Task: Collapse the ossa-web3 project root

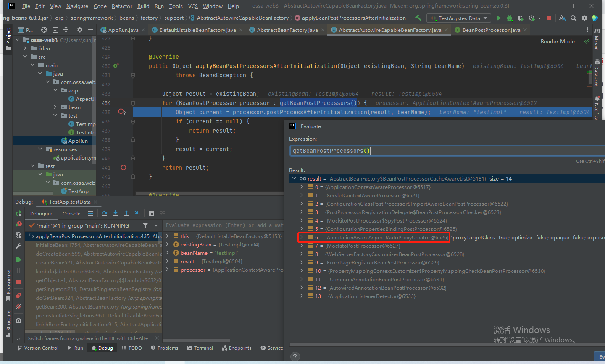Action: click(18, 40)
